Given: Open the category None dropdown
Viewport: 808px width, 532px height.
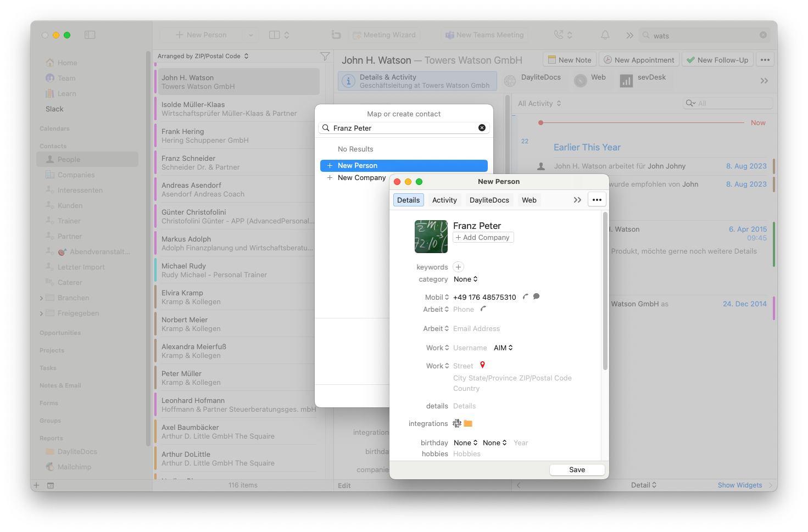Looking at the screenshot, I should pyautogui.click(x=466, y=279).
